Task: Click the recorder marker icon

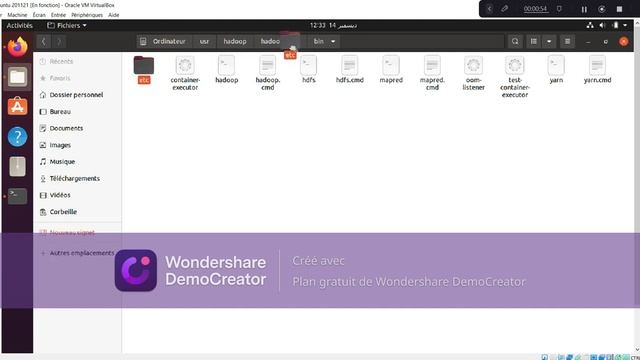Action: tap(559, 9)
